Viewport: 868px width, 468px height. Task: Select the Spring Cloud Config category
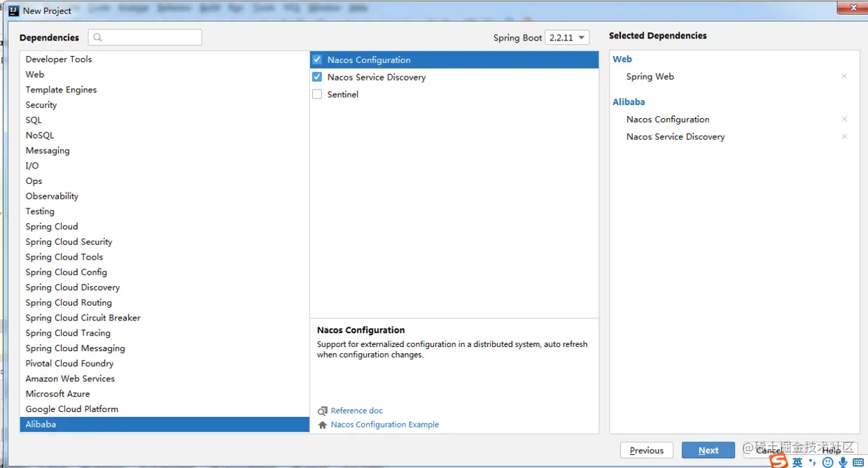click(164, 272)
